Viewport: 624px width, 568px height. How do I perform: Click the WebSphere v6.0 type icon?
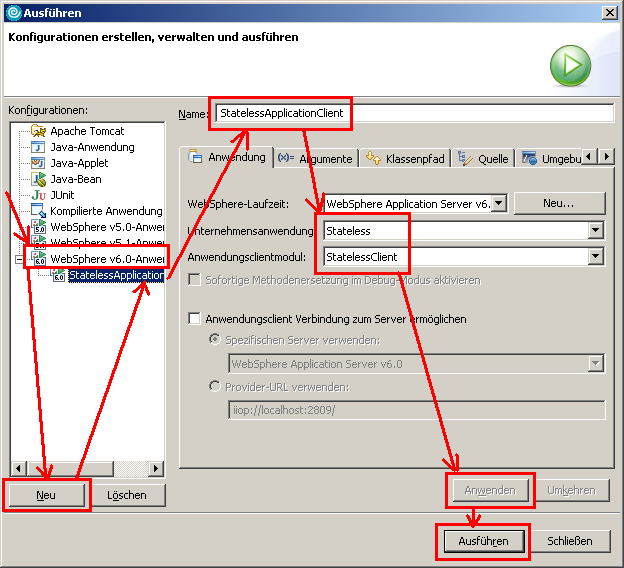(39, 258)
